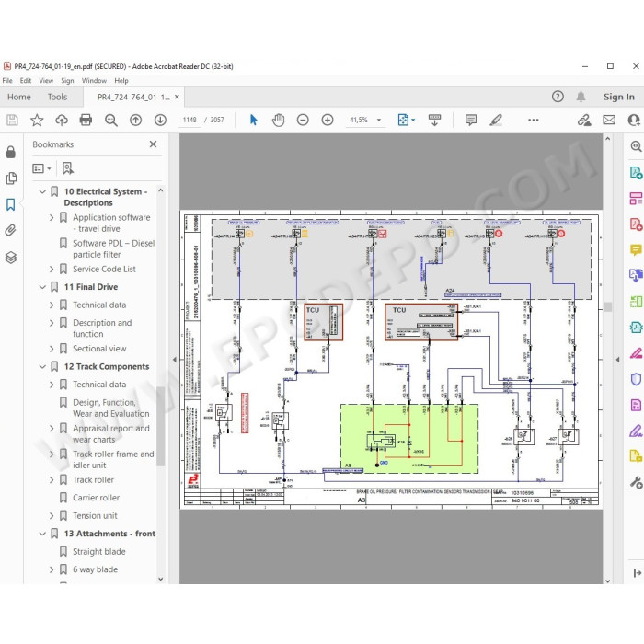644x644 pixels.
Task: Collapse the left navigation pane arrow
Action: point(175,360)
